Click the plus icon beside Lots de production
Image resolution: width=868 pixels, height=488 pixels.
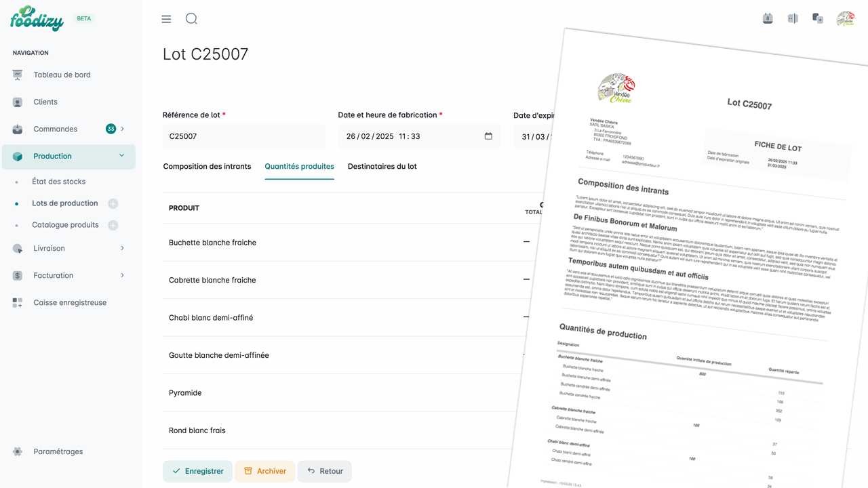coord(113,203)
